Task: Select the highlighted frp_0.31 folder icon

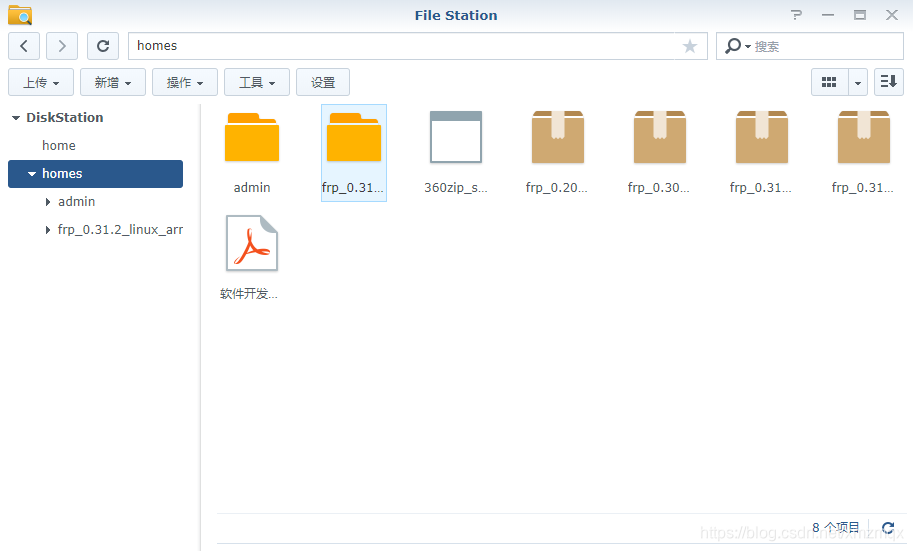Action: pyautogui.click(x=354, y=137)
